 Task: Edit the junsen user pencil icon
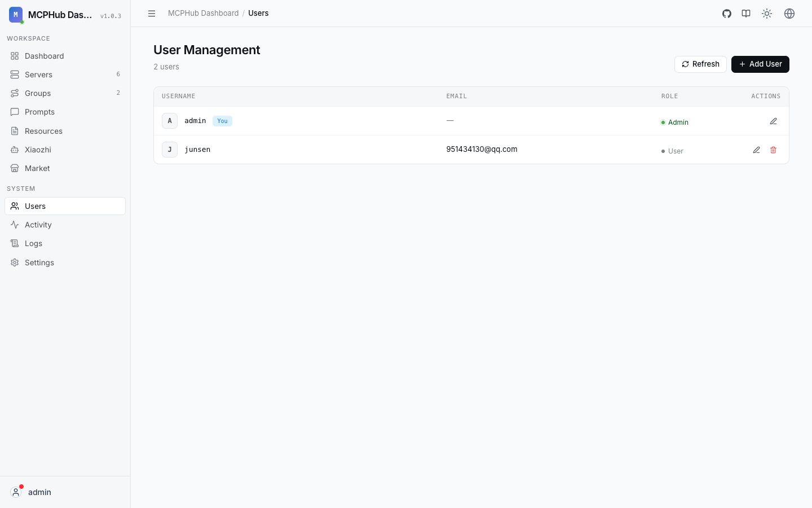click(x=757, y=150)
